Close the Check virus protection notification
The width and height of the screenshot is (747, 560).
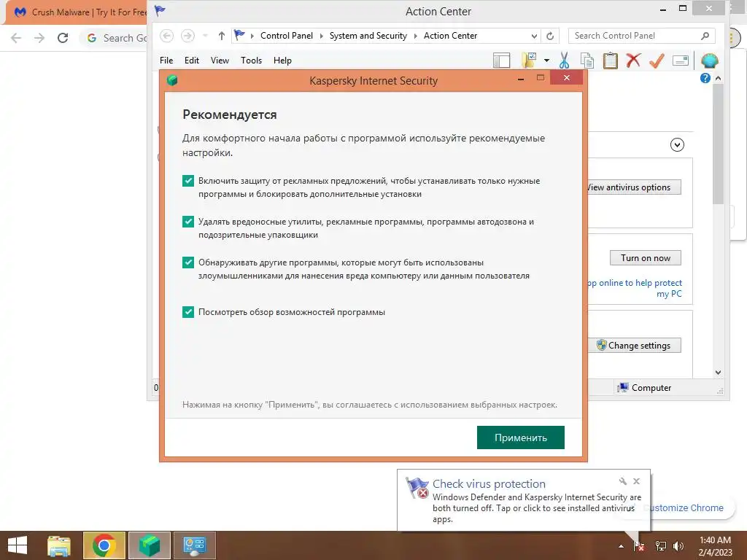(x=636, y=481)
